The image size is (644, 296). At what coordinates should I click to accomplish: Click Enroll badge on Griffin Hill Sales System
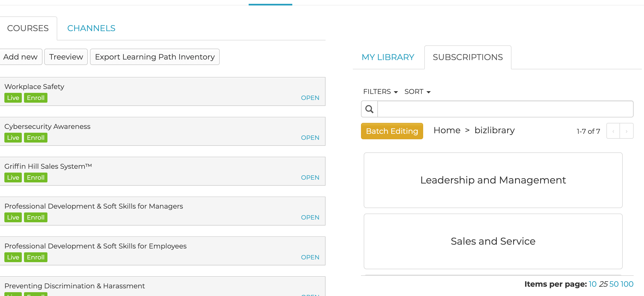(36, 177)
